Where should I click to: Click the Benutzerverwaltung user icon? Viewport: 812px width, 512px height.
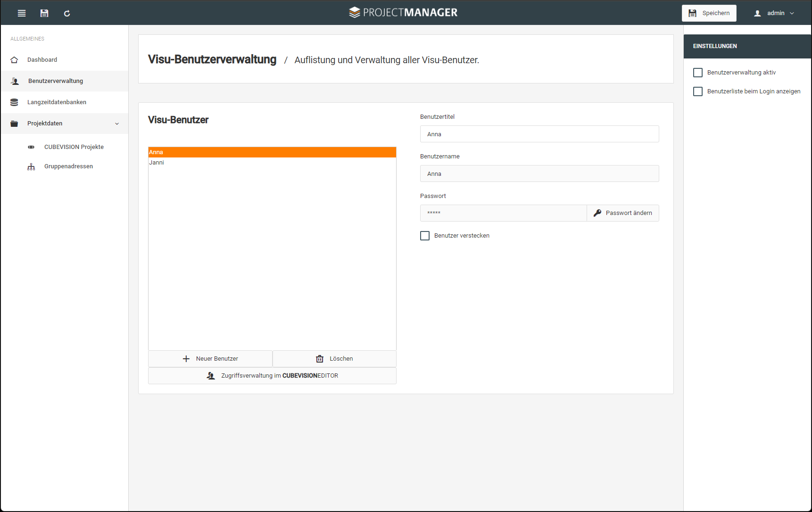(15, 81)
